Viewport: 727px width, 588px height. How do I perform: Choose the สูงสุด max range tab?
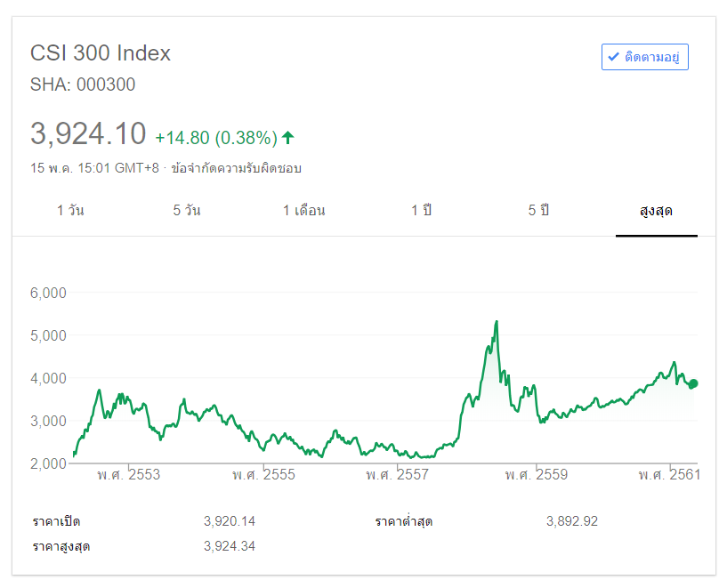click(656, 211)
